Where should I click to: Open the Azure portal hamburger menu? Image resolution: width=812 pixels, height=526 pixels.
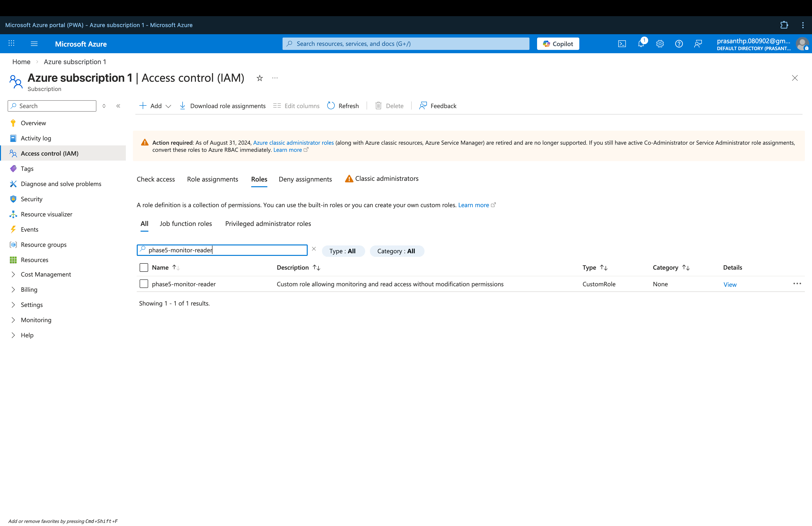click(34, 44)
